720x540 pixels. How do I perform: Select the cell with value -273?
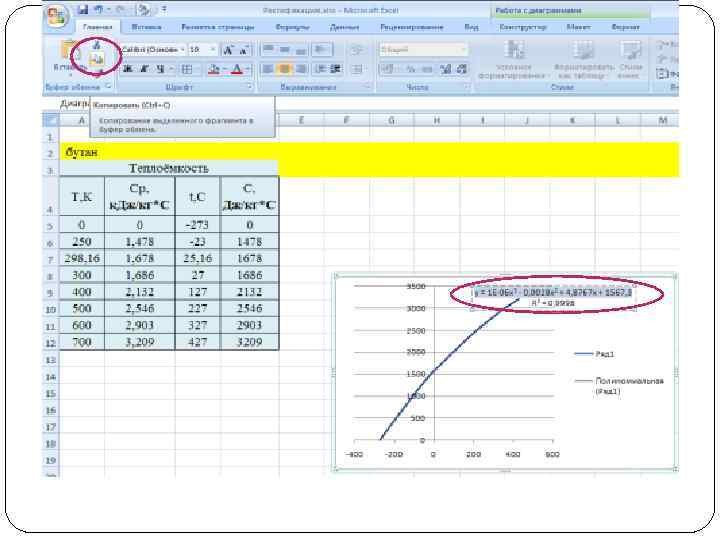pyautogui.click(x=197, y=225)
